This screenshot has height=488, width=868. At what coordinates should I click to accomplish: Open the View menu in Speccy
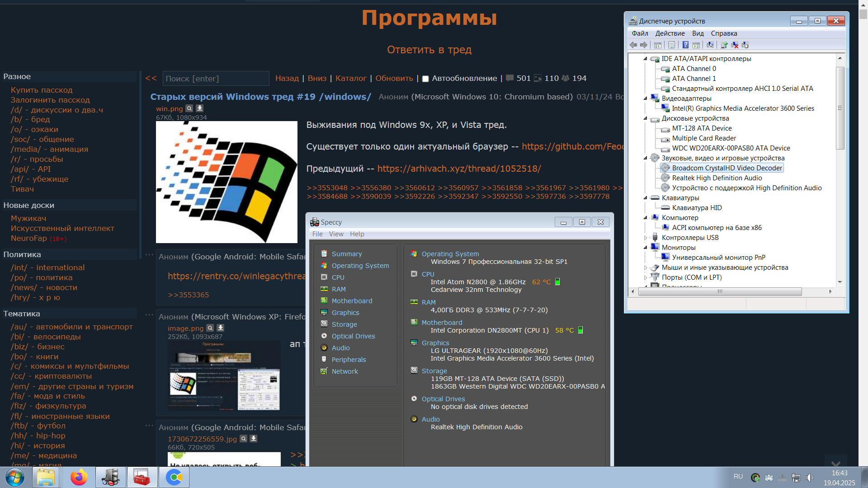[336, 234]
